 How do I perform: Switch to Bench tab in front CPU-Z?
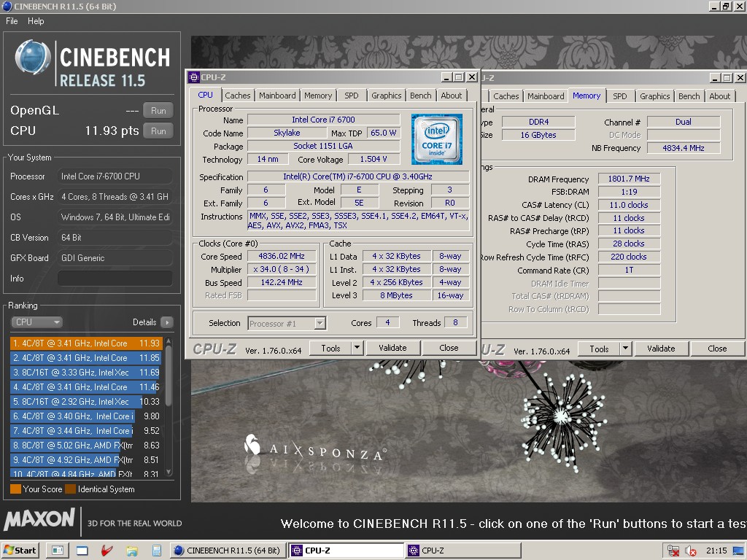(421, 96)
